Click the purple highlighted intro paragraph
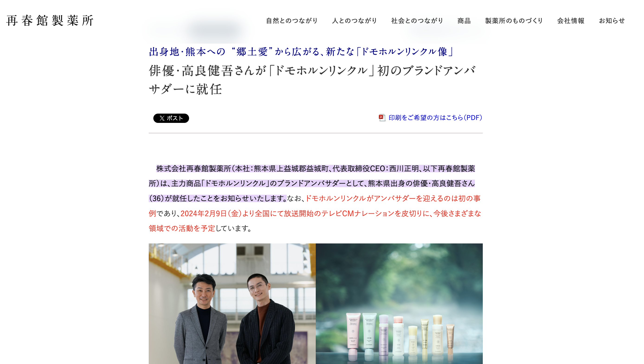This screenshot has height=364, width=644. click(312, 183)
